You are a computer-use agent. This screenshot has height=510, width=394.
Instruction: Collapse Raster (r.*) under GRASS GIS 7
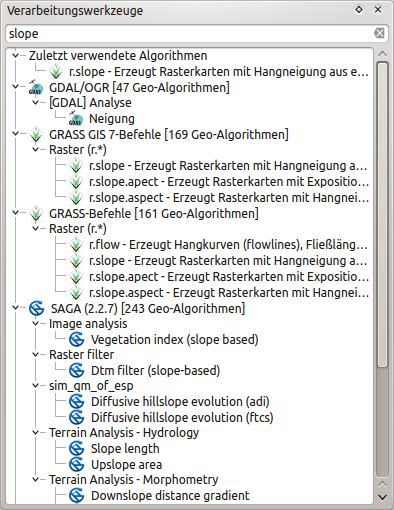(x=35, y=150)
